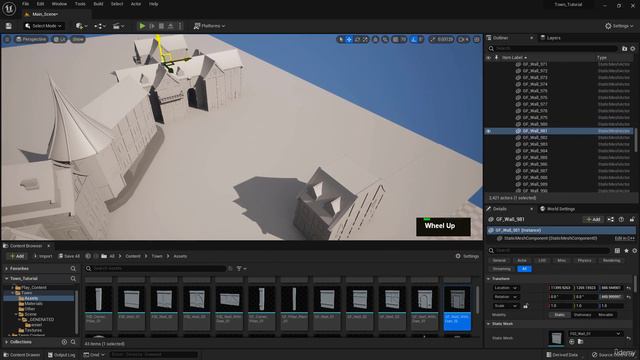The height and width of the screenshot is (360, 640).
Task: Collapse the Transform section
Action: tap(489, 279)
